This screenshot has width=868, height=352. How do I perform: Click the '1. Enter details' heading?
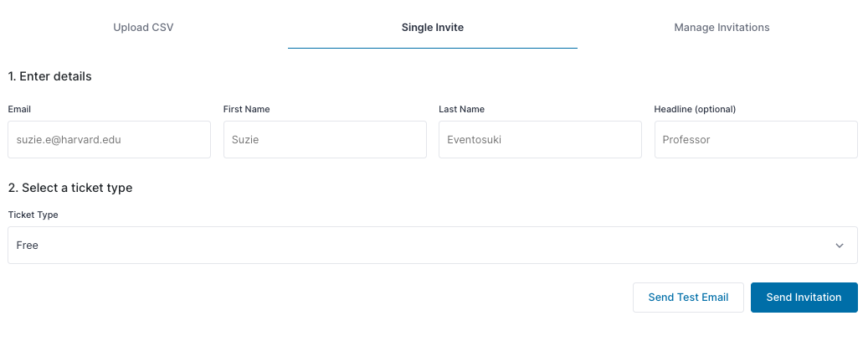(50, 76)
